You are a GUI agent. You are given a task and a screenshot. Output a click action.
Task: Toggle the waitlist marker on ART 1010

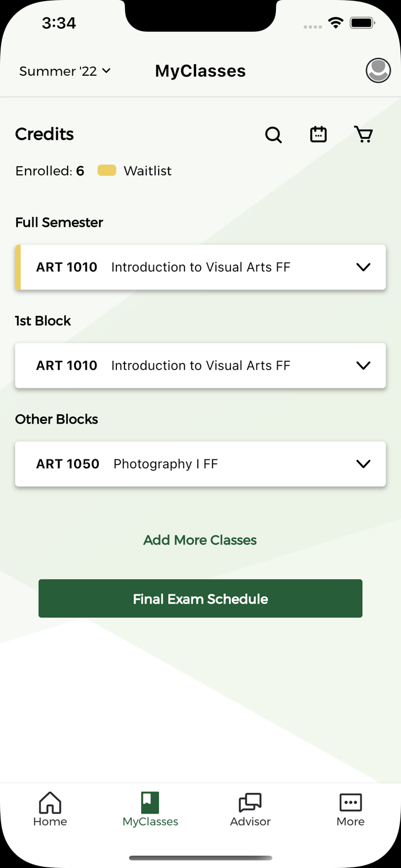coord(17,267)
